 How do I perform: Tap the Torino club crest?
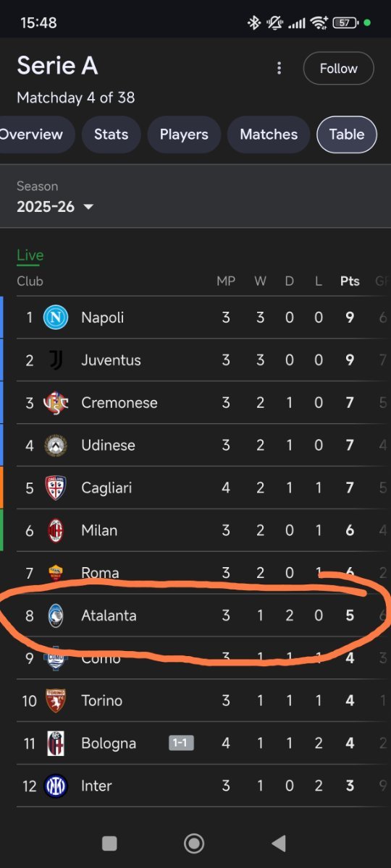pos(56,701)
